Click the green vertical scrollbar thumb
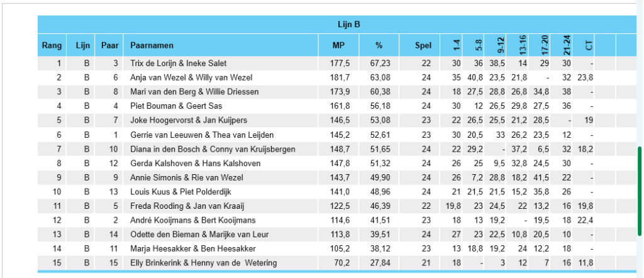 (640, 191)
